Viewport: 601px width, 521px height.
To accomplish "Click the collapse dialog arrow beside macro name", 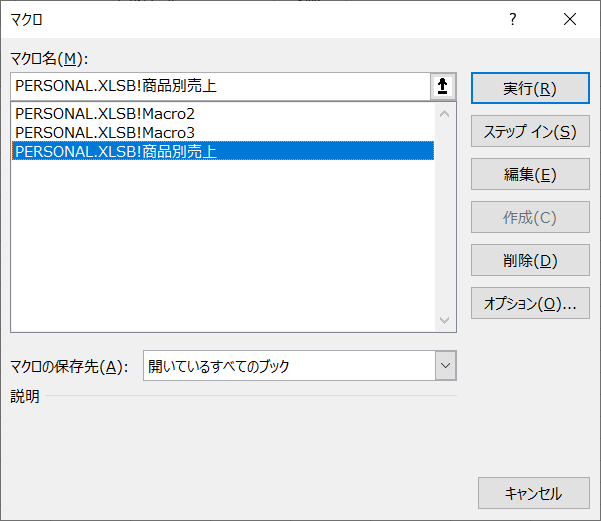I will 442,87.
